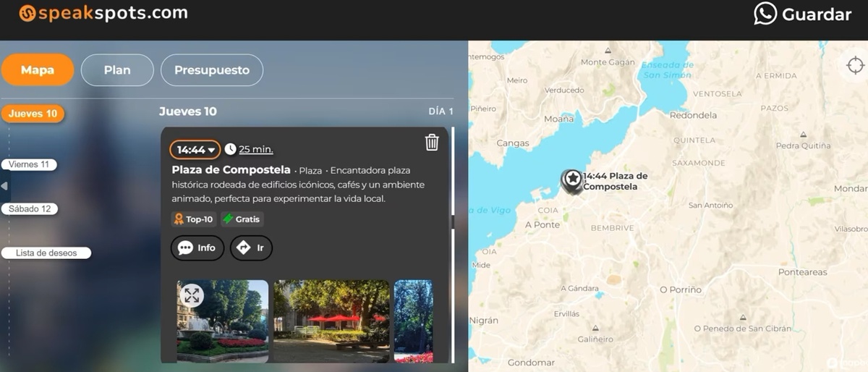The height and width of the screenshot is (372, 868).
Task: Click Cangas on the map
Action: tap(513, 143)
